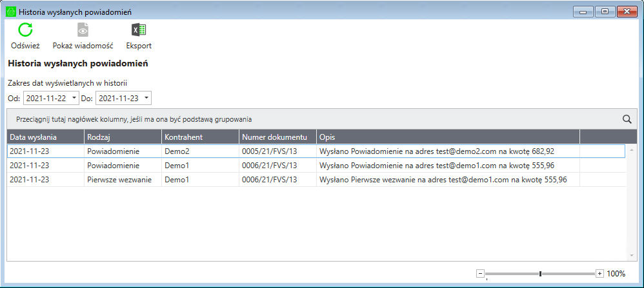The width and height of the screenshot is (644, 288).
Task: Click the Numer dokumentu column header
Action: point(277,137)
